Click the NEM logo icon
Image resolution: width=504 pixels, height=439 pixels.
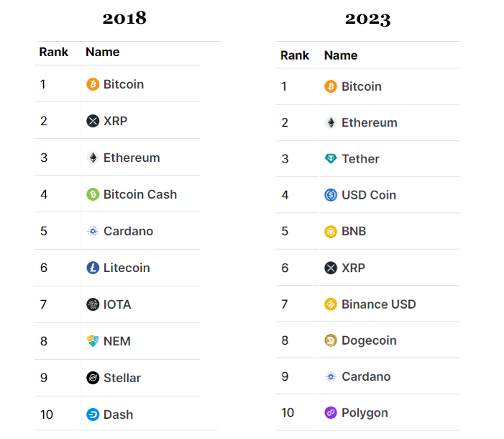click(x=93, y=341)
